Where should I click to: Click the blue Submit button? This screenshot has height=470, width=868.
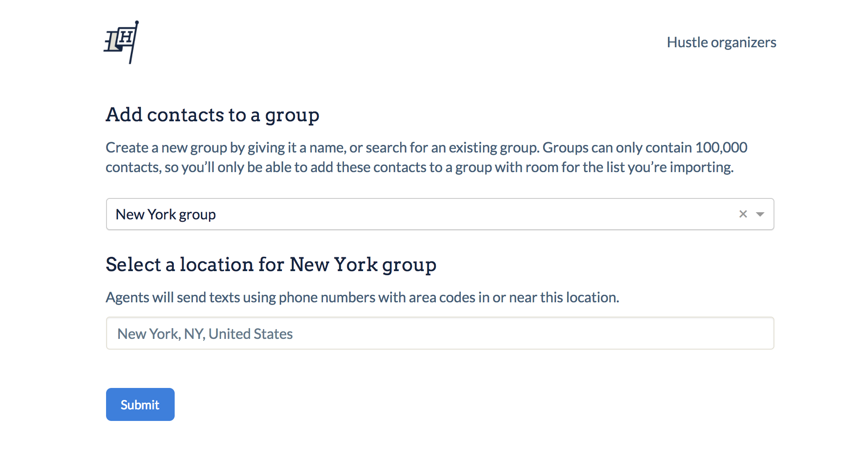coord(140,404)
